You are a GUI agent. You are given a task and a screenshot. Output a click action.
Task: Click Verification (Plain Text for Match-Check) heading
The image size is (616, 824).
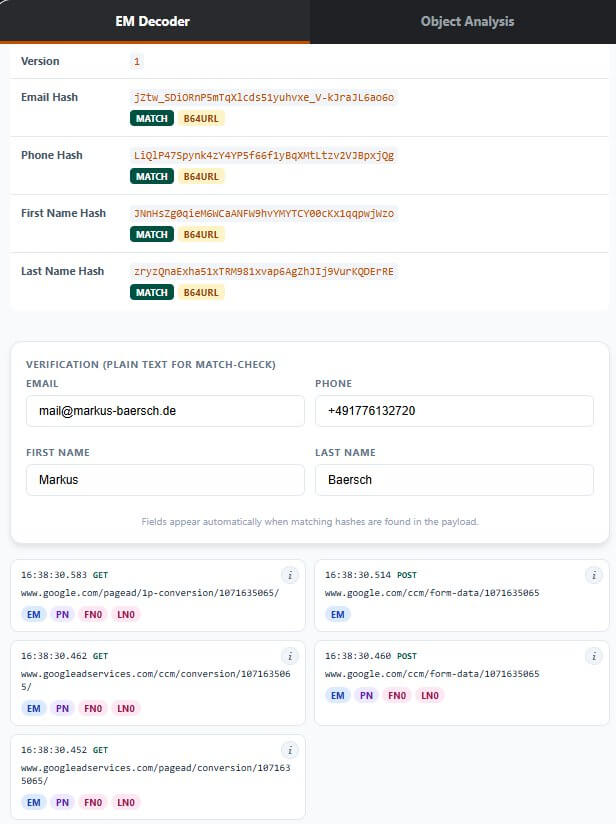pos(151,365)
